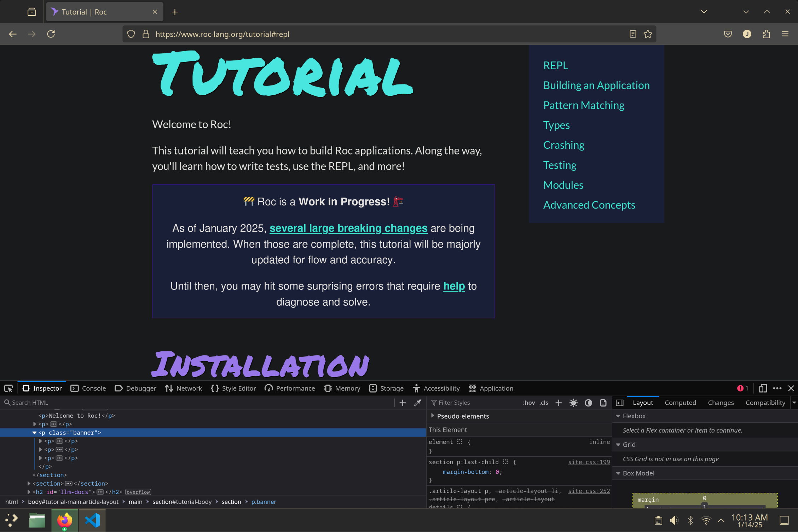The image size is (798, 532).
Task: Open the Save to Pocket icon
Action: (728, 34)
